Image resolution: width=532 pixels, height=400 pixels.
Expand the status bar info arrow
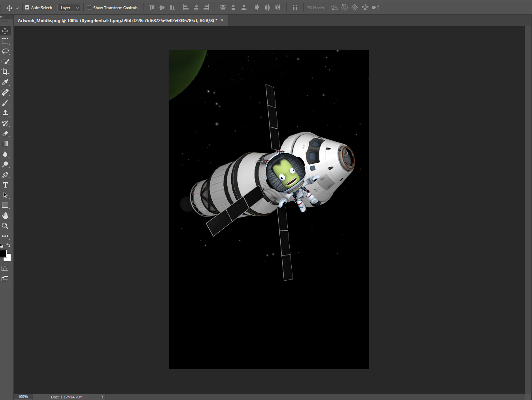(x=102, y=397)
